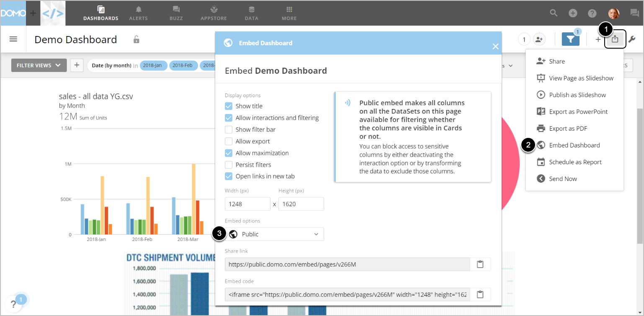This screenshot has height=316, width=644.
Task: Click the developer code brackets logo
Action: coord(53,13)
